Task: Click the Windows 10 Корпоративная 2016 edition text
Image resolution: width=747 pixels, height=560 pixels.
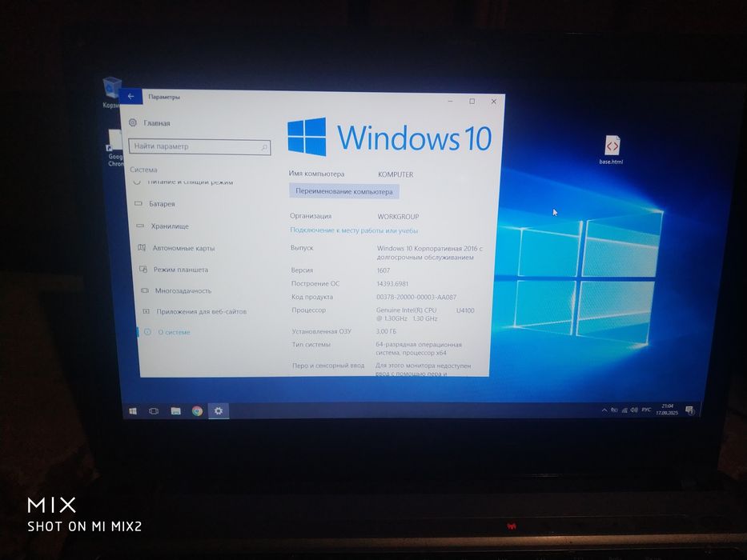Action: (x=430, y=253)
